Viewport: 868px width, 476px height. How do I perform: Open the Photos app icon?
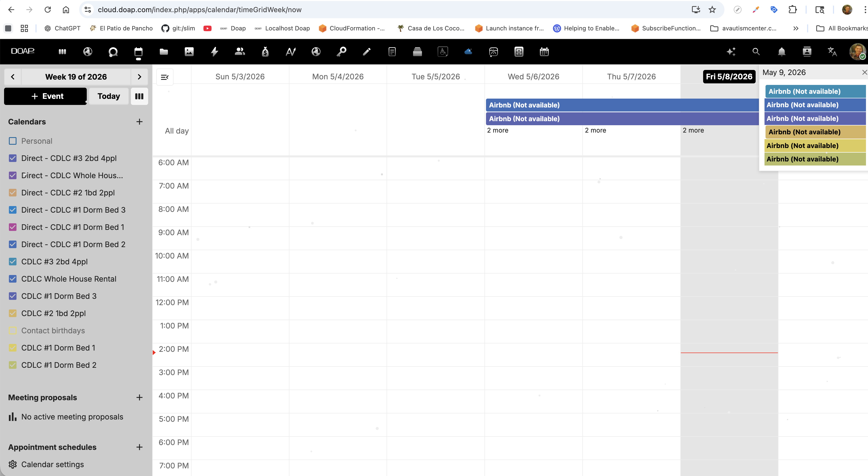(189, 51)
